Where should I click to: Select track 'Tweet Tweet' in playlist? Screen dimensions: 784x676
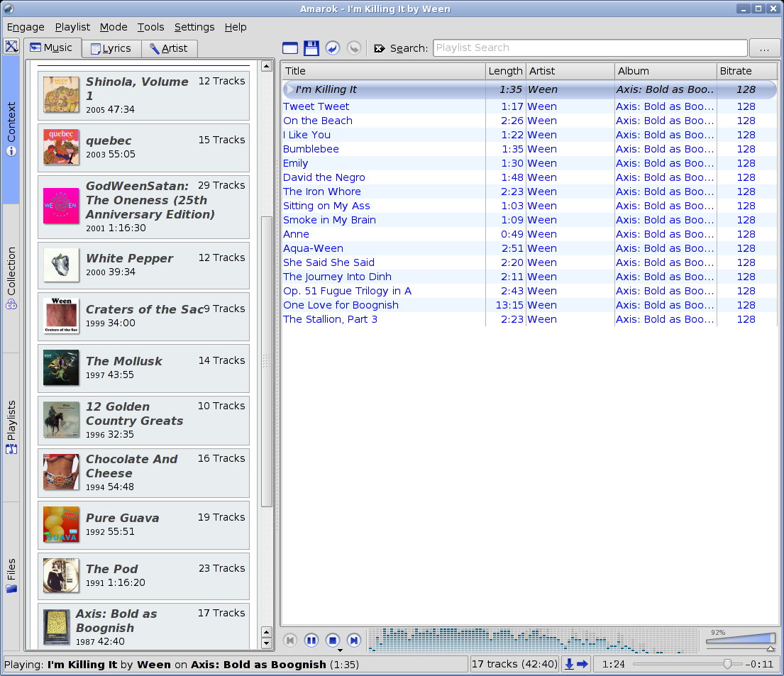(529, 106)
